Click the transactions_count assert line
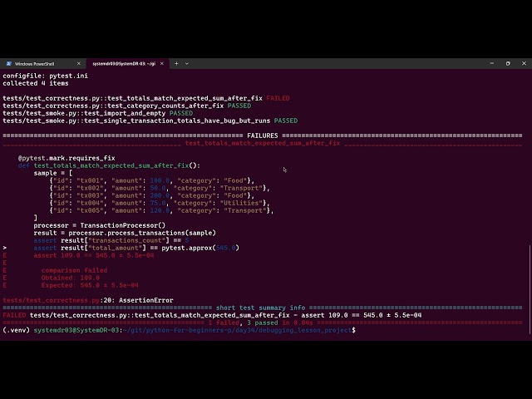This screenshot has width=532, height=399. click(111, 240)
